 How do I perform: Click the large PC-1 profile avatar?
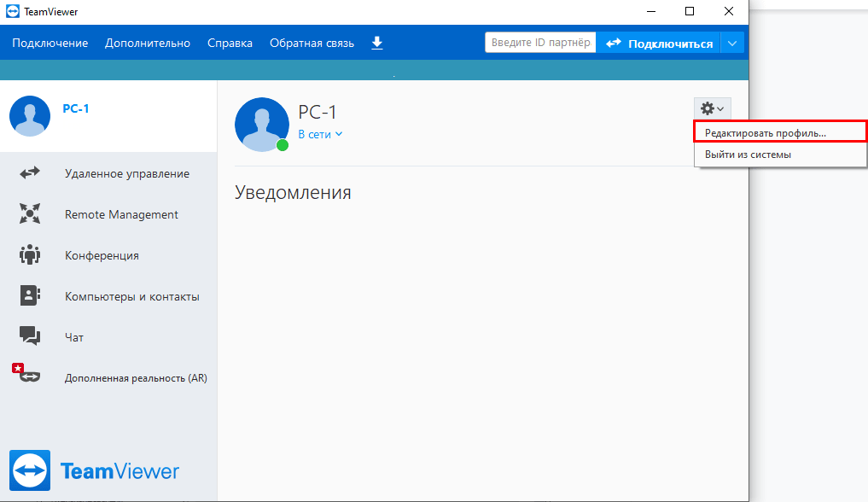[x=262, y=125]
